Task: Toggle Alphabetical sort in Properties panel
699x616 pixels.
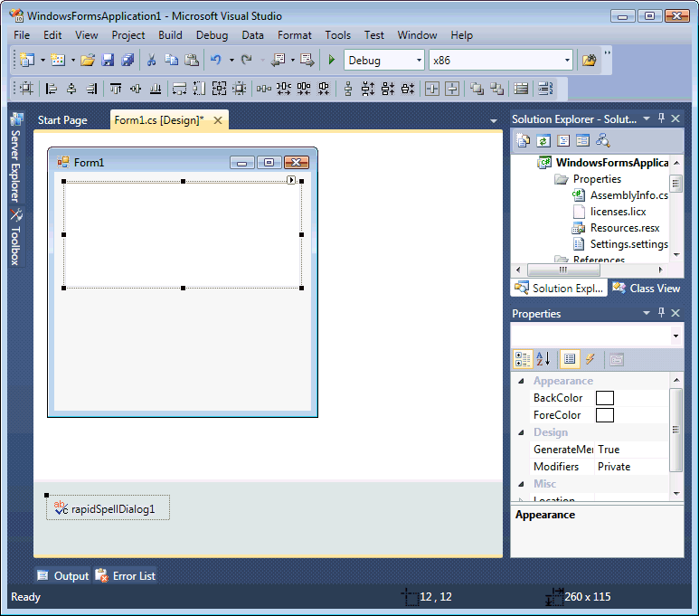Action: [543, 358]
